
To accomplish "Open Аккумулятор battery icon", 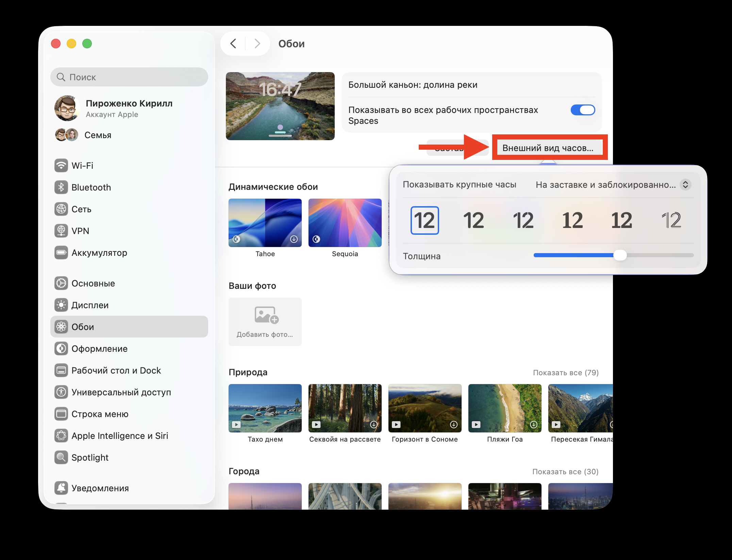I will (61, 253).
